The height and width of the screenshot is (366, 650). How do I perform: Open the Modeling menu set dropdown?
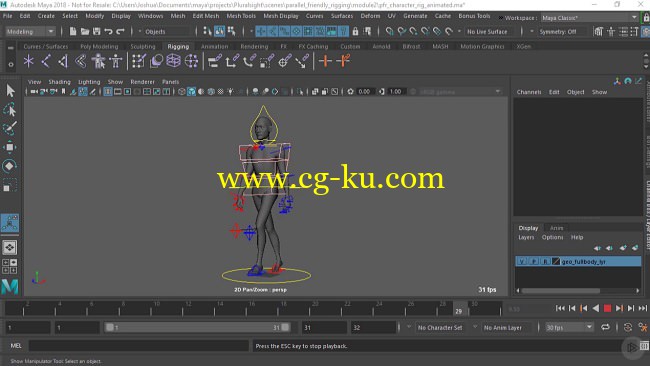(30, 32)
